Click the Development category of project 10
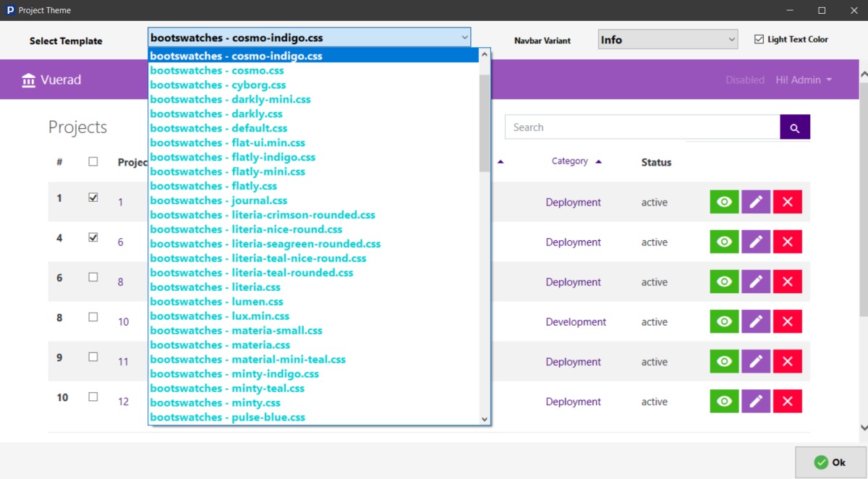Screen dimensions: 868x479 [576, 321]
